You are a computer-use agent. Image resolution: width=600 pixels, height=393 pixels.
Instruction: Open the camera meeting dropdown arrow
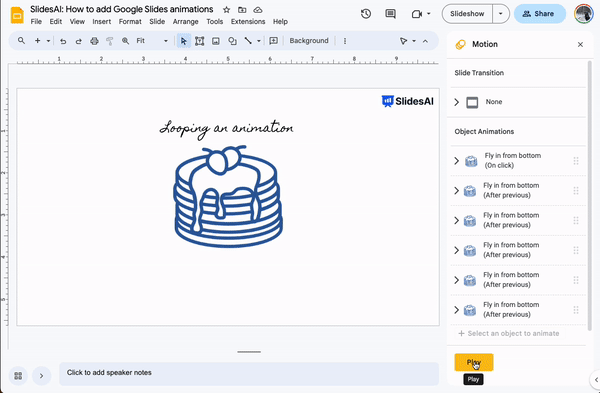[429, 14]
